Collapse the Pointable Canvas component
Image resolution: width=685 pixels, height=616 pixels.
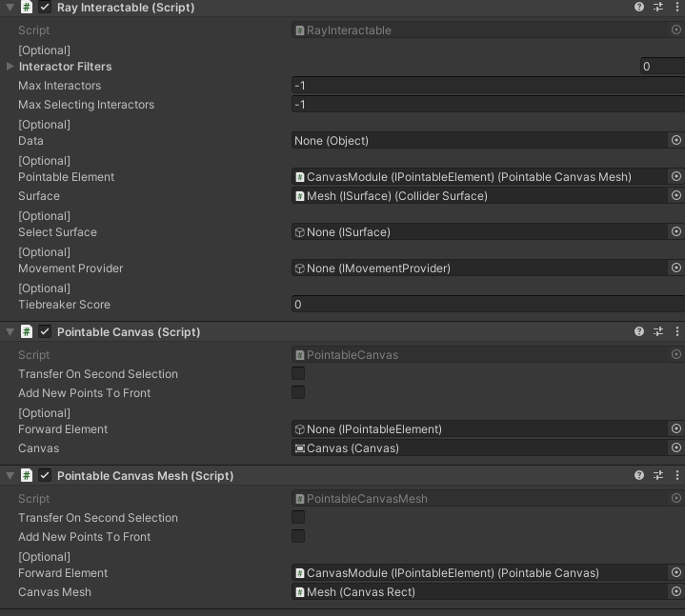[x=10, y=331]
